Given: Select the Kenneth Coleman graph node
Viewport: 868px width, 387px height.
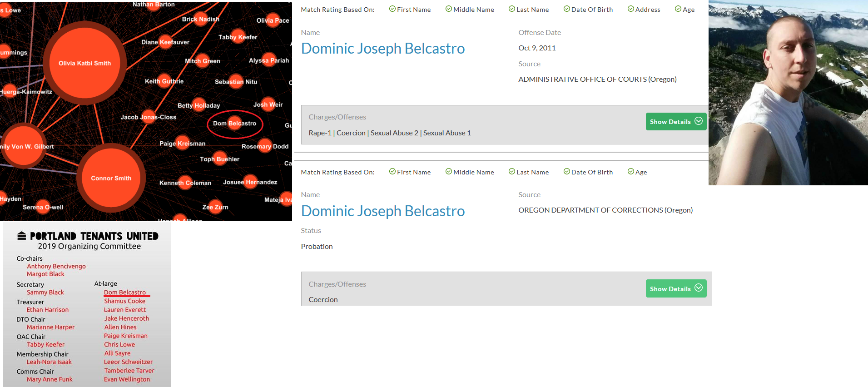Looking at the screenshot, I should click(x=185, y=183).
